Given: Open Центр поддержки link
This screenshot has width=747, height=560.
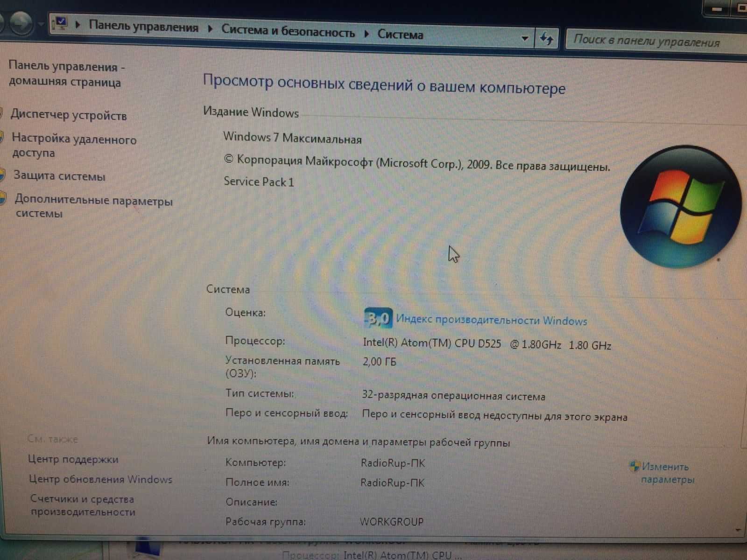Looking at the screenshot, I should [73, 459].
